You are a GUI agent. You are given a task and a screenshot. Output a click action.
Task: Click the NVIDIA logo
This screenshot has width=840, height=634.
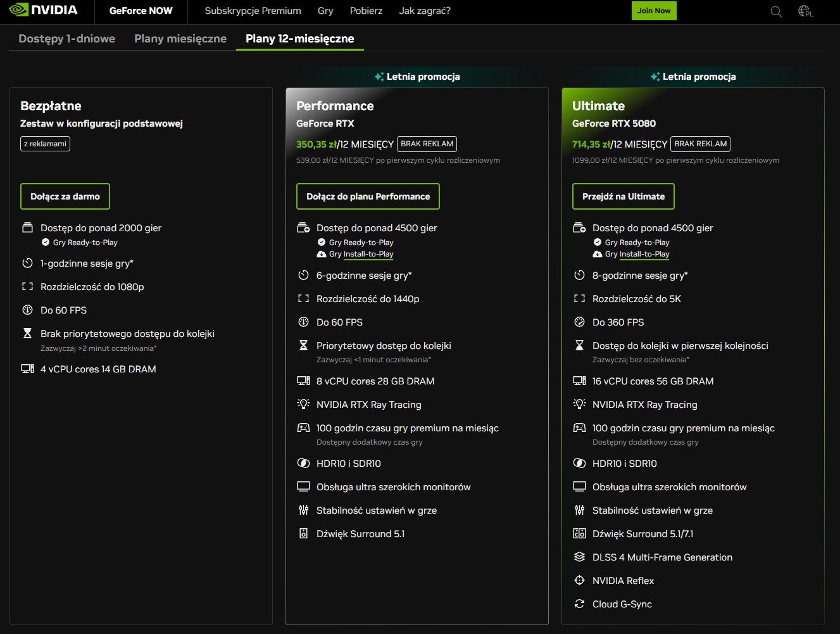(x=43, y=10)
